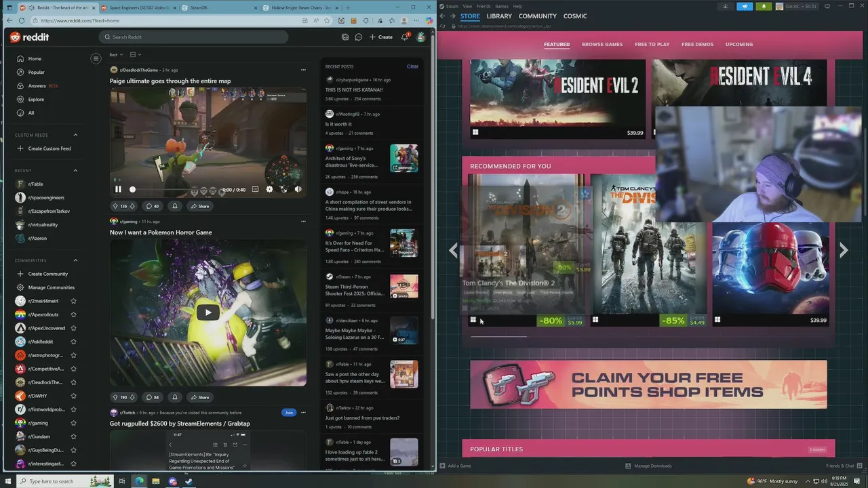Give award to Paige ultimate post

[x=175, y=206]
